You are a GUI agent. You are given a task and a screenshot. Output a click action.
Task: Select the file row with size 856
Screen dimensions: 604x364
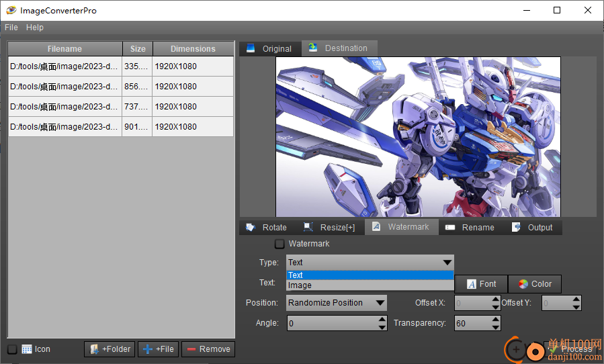120,86
